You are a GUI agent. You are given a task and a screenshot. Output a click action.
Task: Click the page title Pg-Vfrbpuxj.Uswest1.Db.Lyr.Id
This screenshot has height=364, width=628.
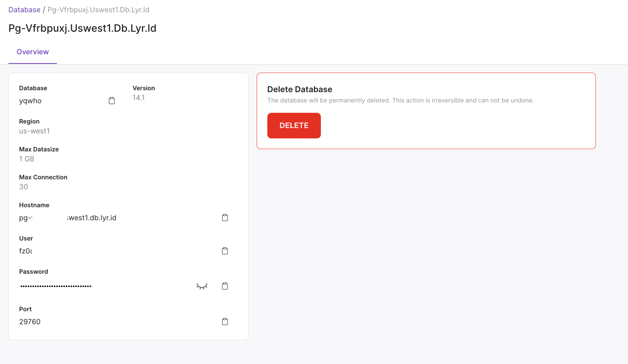pyautogui.click(x=82, y=28)
